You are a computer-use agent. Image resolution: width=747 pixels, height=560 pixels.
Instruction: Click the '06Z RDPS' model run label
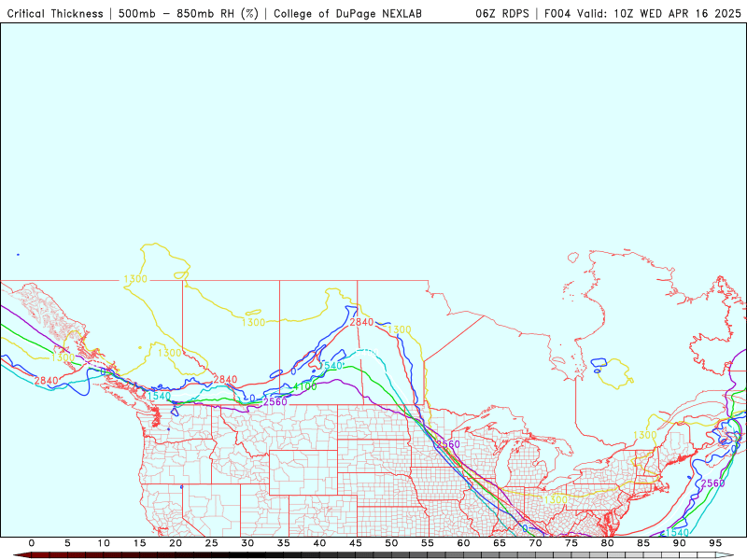[502, 13]
